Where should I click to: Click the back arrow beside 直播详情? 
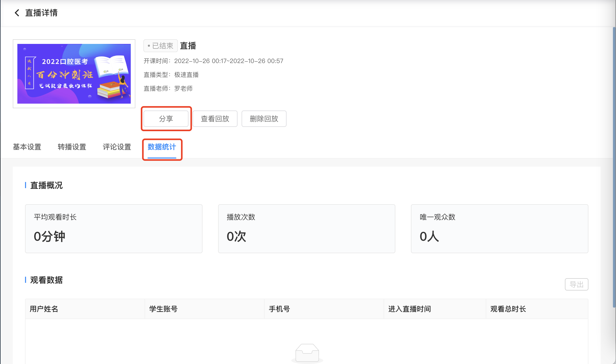(x=17, y=13)
